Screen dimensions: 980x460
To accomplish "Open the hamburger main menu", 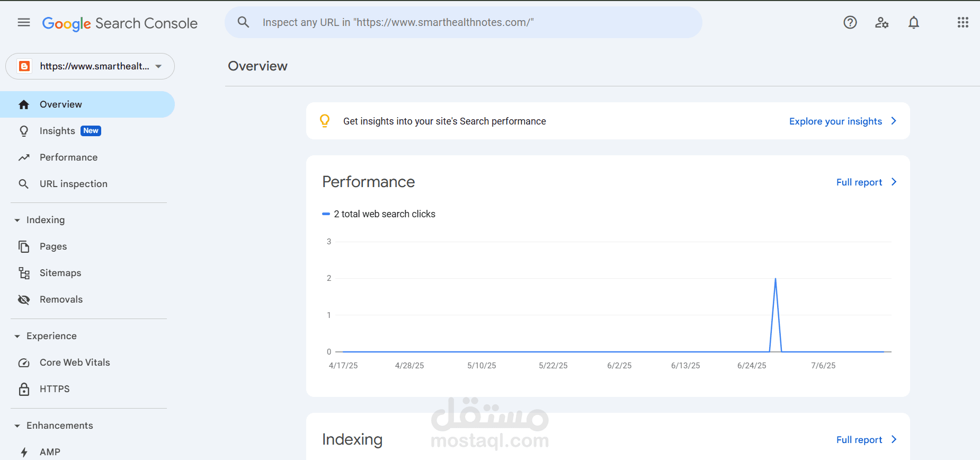I will 24,22.
